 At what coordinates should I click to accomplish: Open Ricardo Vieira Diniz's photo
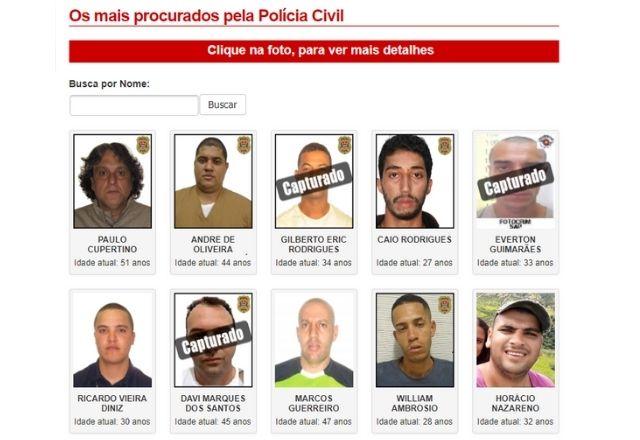[113, 340]
